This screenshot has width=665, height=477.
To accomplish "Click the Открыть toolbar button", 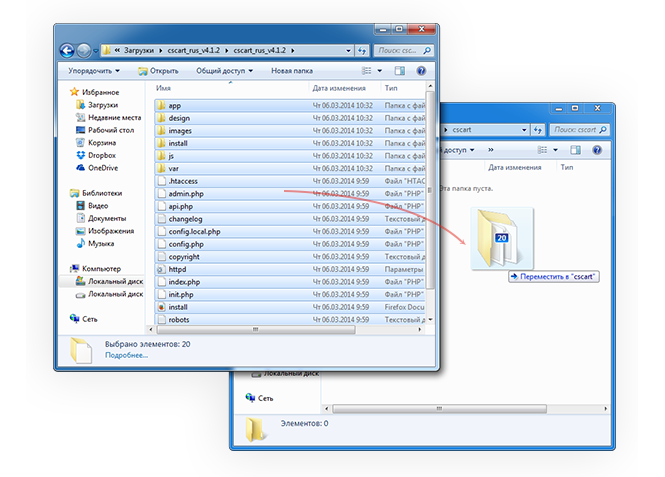I will [x=157, y=71].
